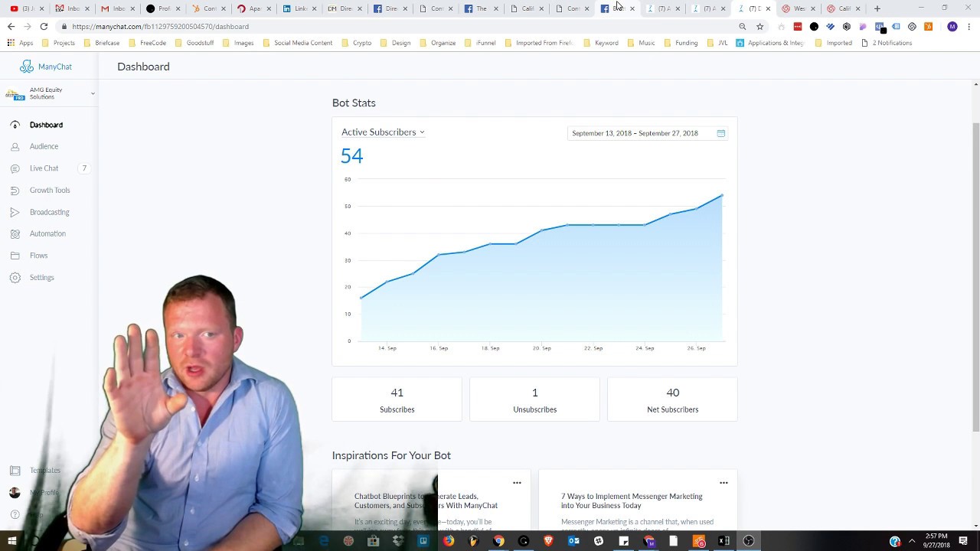This screenshot has height=551, width=980.
Task: Expand the AMG Equity Solutions account switcher
Action: [50, 93]
